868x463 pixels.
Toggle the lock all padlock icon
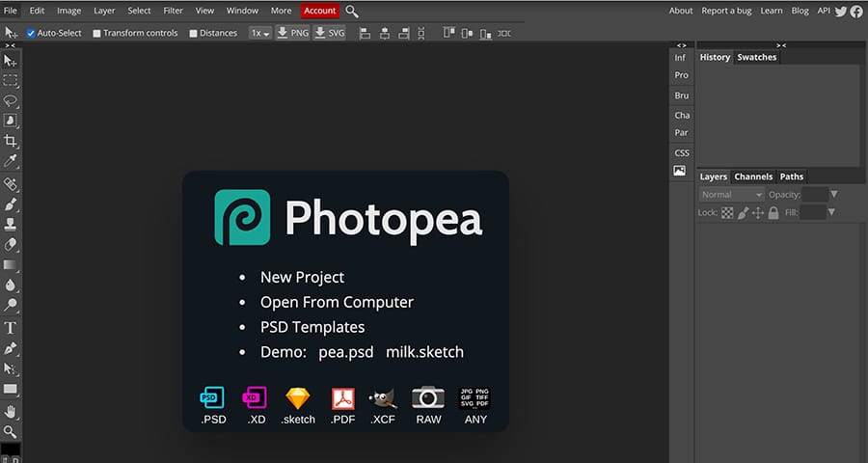point(773,212)
